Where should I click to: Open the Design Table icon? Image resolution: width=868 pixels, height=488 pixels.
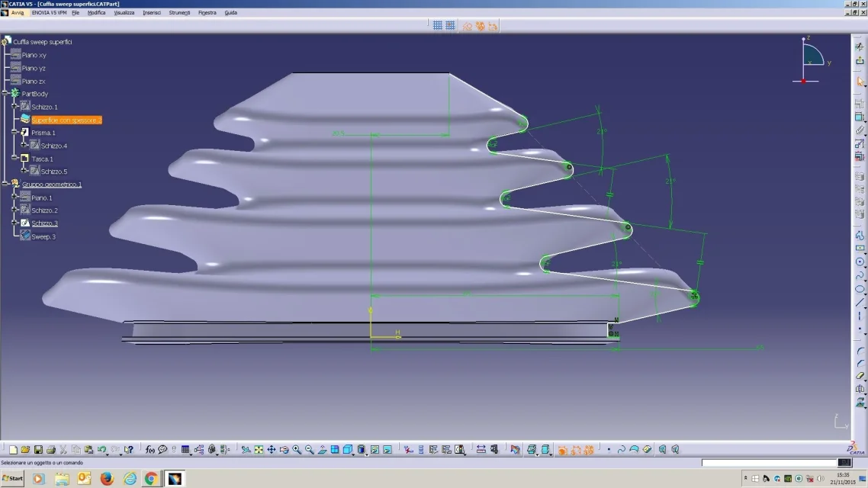[185, 450]
